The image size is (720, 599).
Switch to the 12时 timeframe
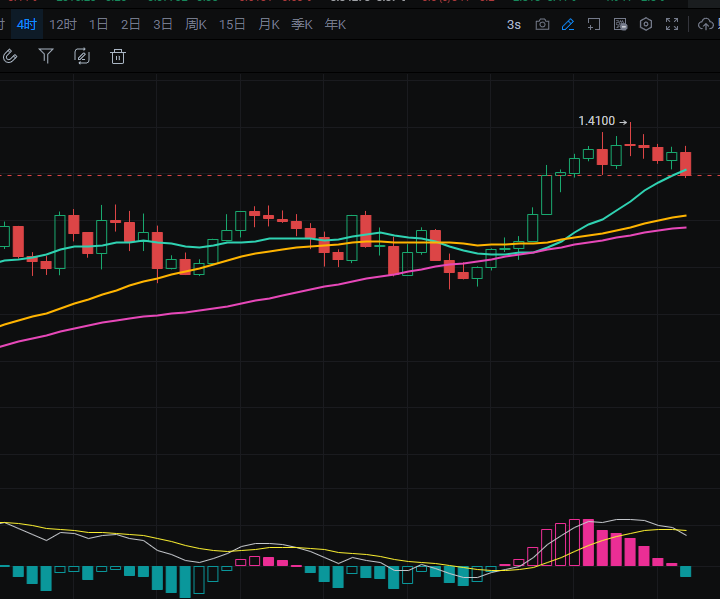(x=62, y=24)
